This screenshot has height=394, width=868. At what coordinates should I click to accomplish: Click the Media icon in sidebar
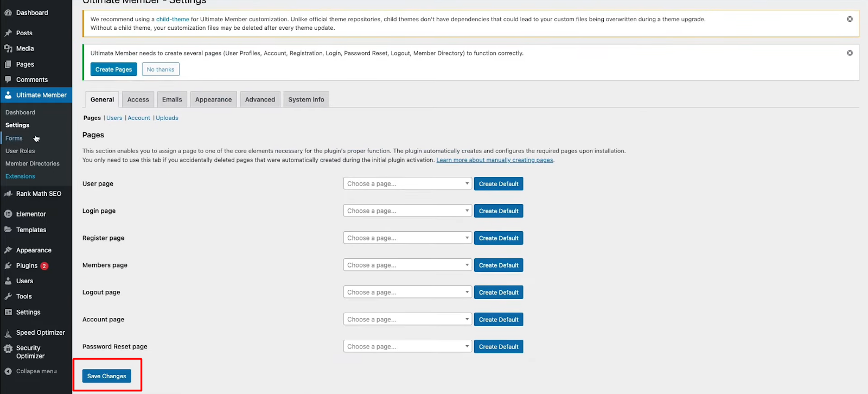pos(8,49)
